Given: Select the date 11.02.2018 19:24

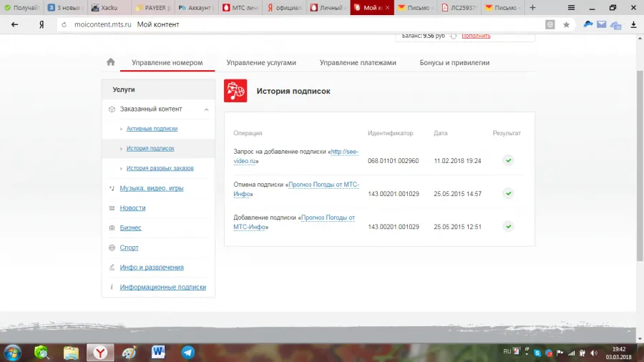Looking at the screenshot, I should pos(457,161).
